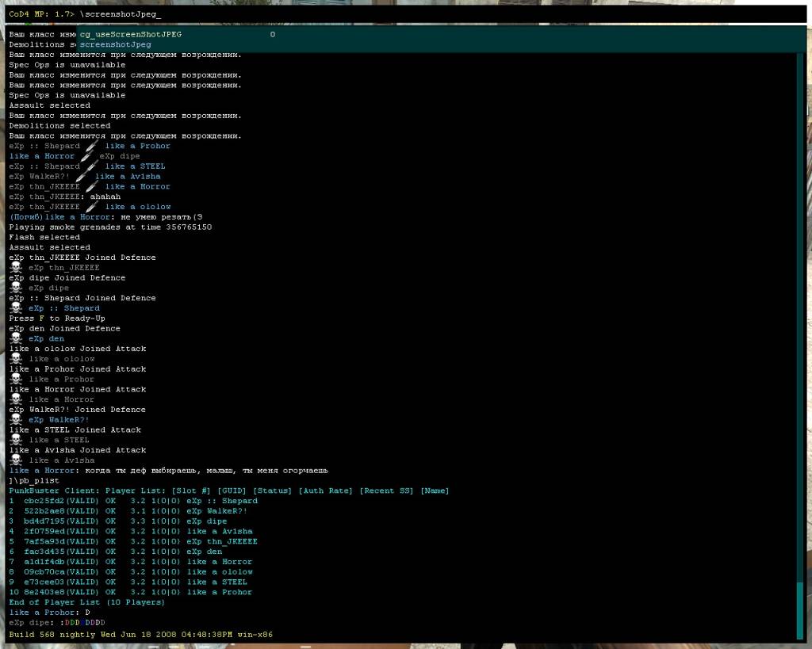Click the skull icon beside blue eXp den
The width and height of the screenshot is (812, 649).
click(x=16, y=338)
